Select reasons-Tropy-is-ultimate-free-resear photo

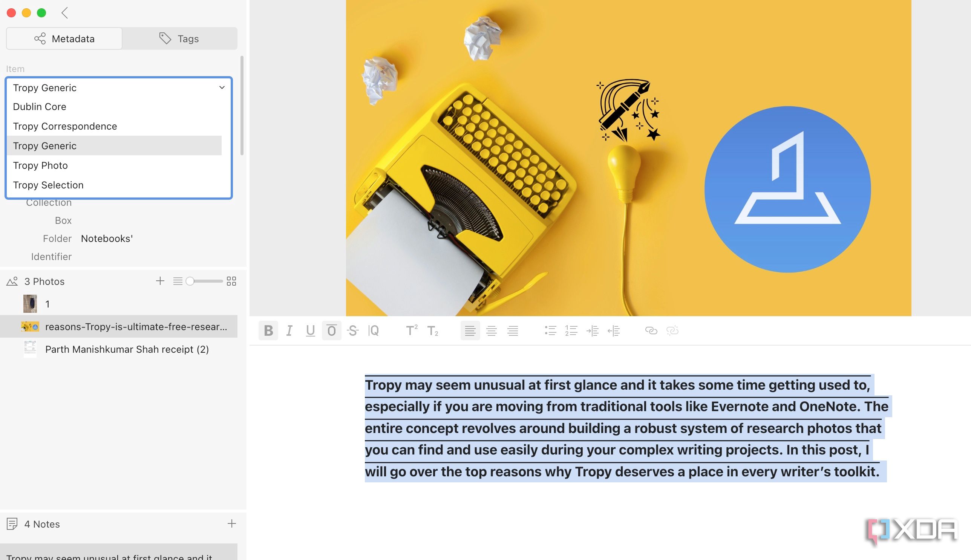(x=118, y=326)
